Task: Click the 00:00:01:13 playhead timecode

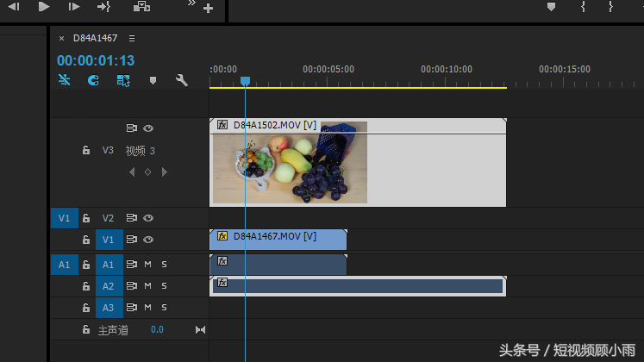Action: pos(96,60)
